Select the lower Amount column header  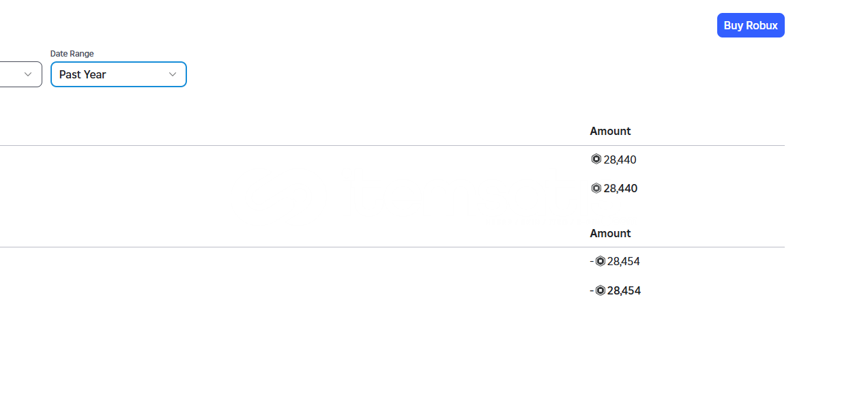point(610,233)
